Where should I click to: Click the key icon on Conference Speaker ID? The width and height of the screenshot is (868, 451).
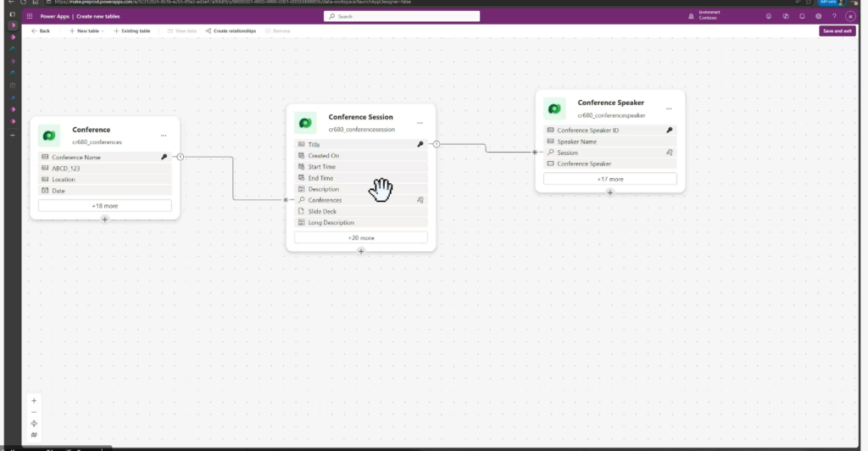coord(670,130)
